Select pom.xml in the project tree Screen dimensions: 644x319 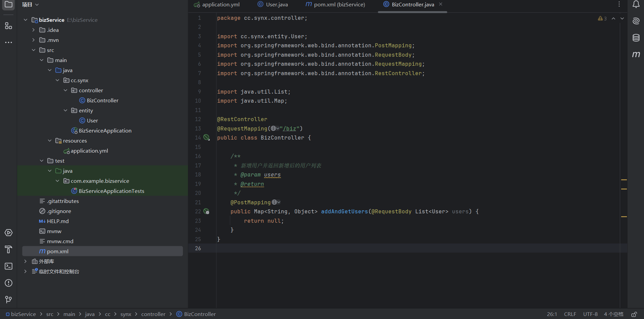[x=102, y=251]
